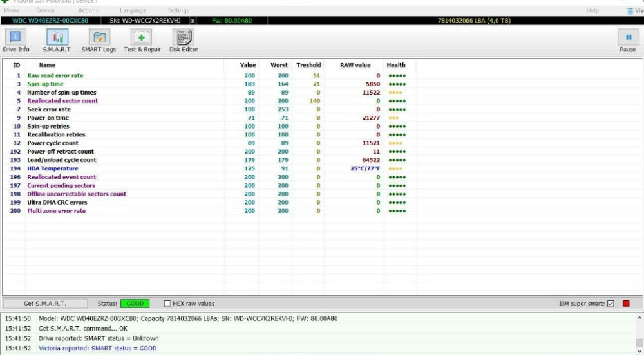The image size is (644, 355).
Task: Open SMART Logs view
Action: click(99, 41)
